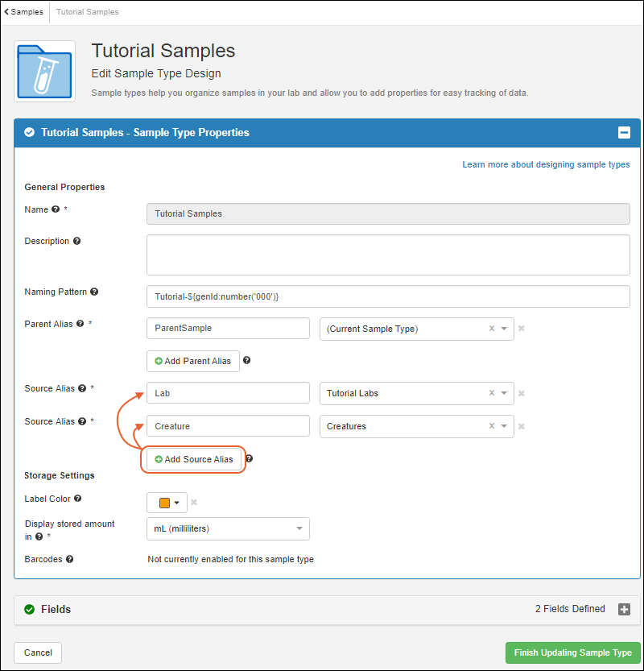This screenshot has height=671, width=644.
Task: Open the Creatures source dropdown
Action: pyautogui.click(x=504, y=427)
